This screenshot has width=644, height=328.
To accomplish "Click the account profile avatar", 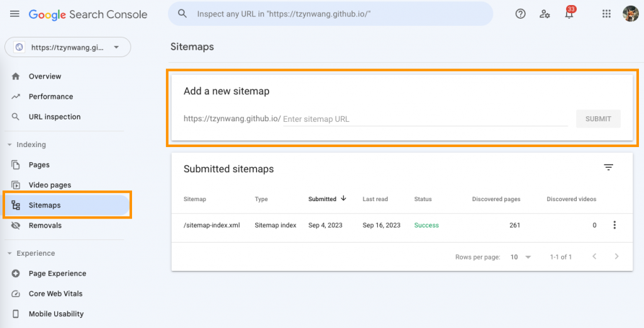I will coord(630,14).
